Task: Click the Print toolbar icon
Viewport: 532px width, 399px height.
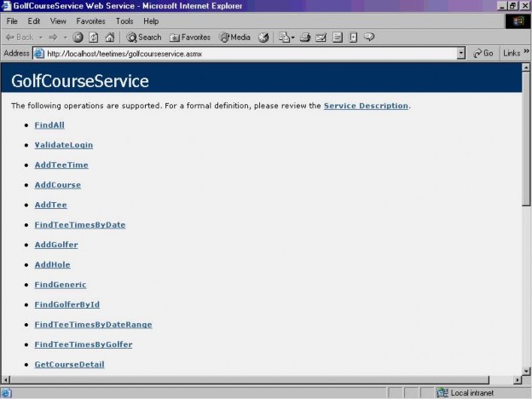Action: (305, 38)
